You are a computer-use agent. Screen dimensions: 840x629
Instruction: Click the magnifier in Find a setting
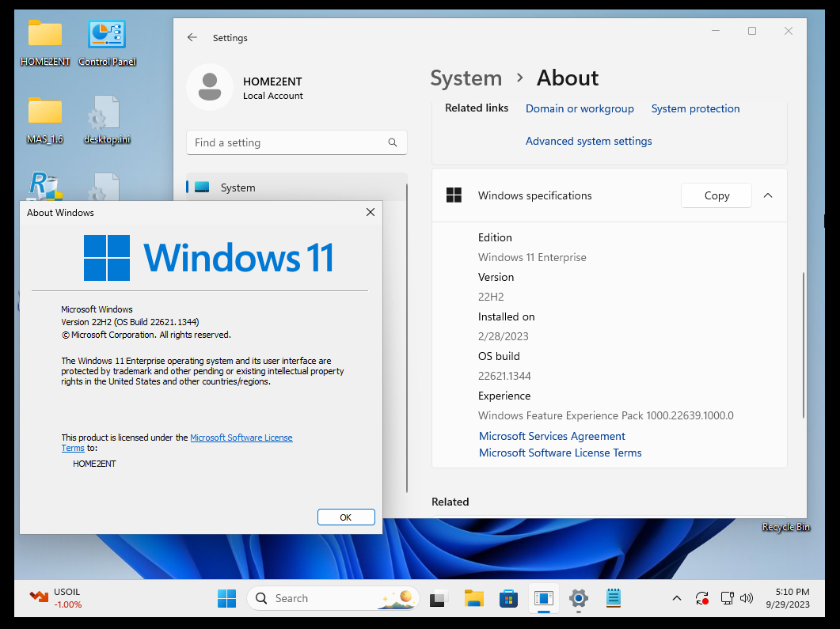click(x=393, y=142)
